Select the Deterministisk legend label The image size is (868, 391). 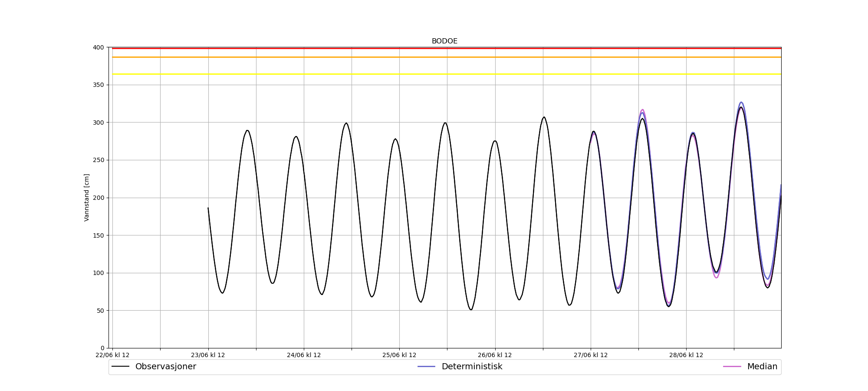point(472,367)
